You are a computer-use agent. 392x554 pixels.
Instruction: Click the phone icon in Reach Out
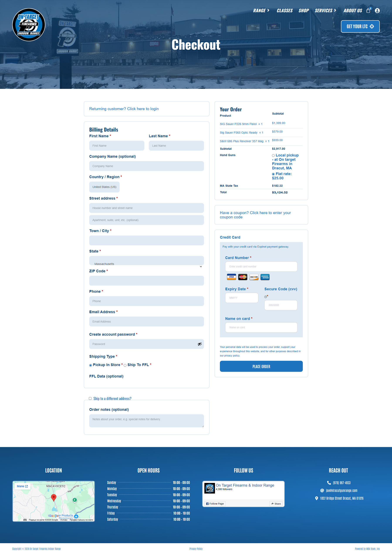click(x=329, y=483)
